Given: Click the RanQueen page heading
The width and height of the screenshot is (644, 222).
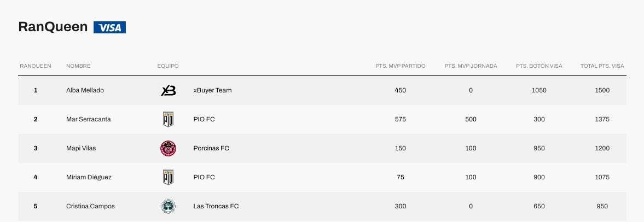Looking at the screenshot, I should pyautogui.click(x=53, y=27).
